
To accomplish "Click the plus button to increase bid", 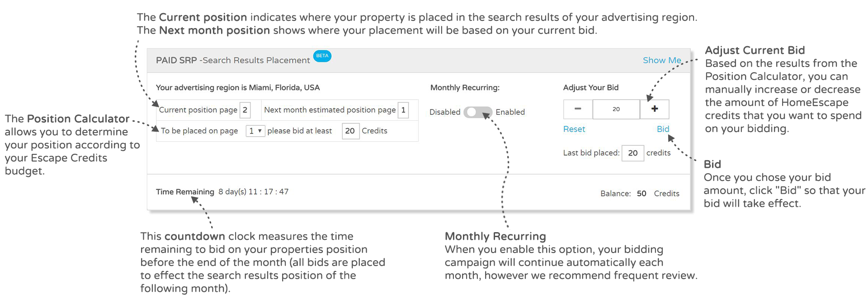I will [x=655, y=109].
